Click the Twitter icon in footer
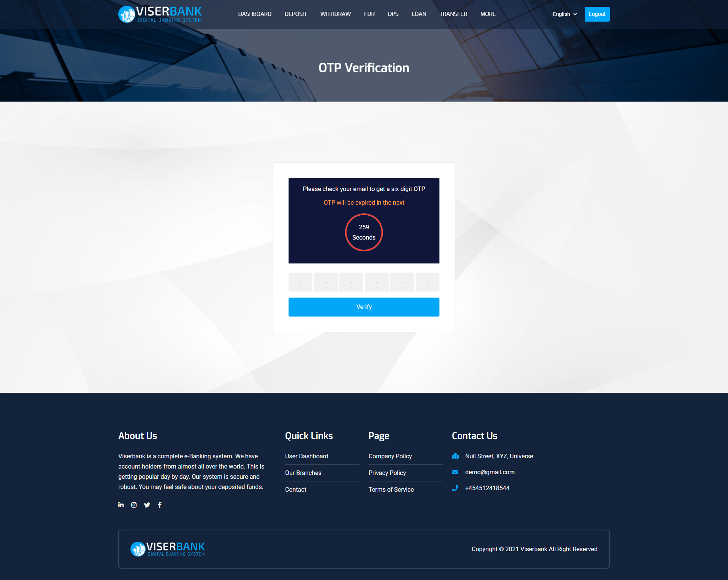This screenshot has width=728, height=580. pyautogui.click(x=146, y=505)
